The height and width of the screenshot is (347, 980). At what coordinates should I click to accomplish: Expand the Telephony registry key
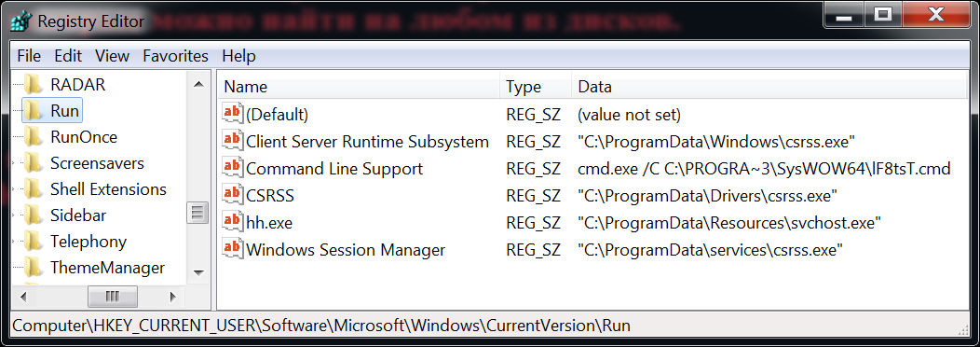[x=14, y=242]
